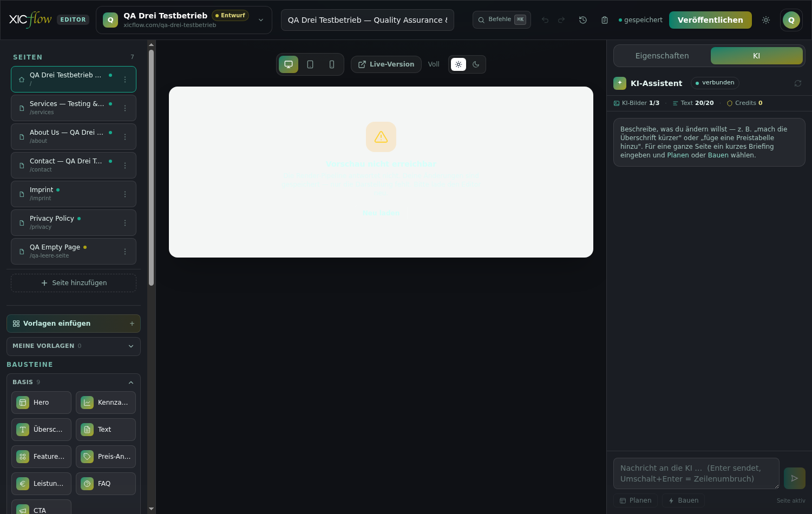Expand the Meine Vorlagen section

(x=74, y=346)
